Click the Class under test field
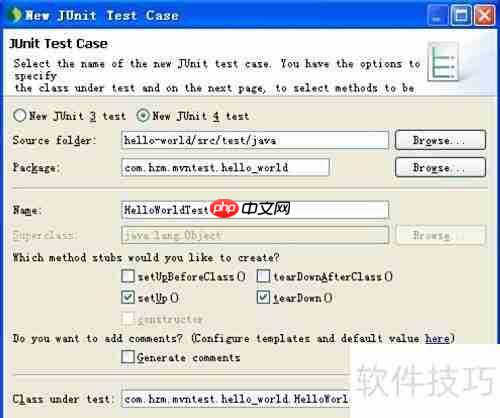Viewport: 500px width, 418px height. point(236,399)
